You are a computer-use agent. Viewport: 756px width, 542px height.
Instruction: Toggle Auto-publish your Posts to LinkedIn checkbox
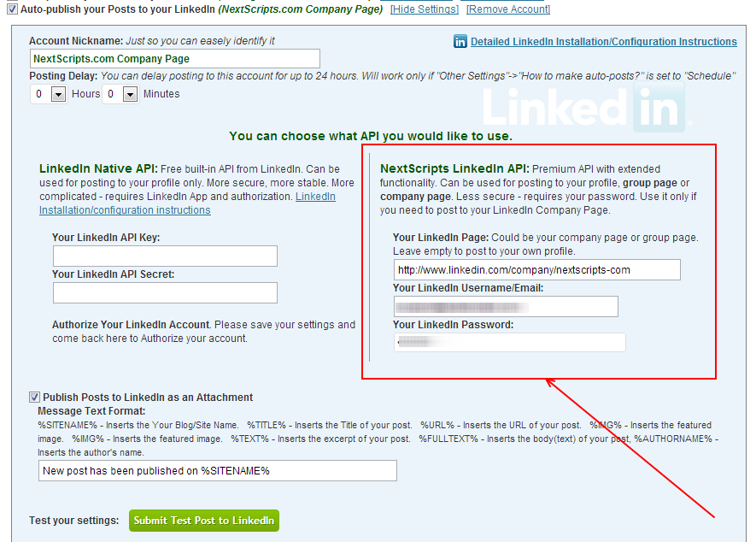(x=13, y=9)
